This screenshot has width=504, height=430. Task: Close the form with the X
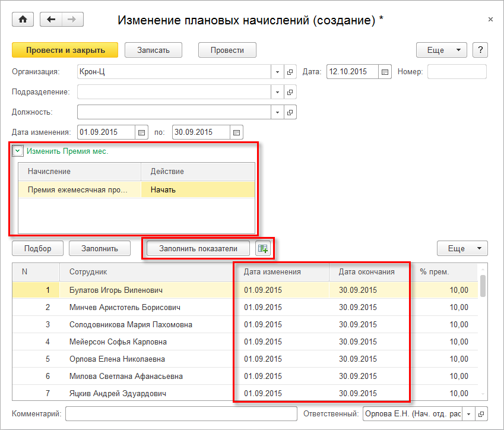pyautogui.click(x=490, y=19)
